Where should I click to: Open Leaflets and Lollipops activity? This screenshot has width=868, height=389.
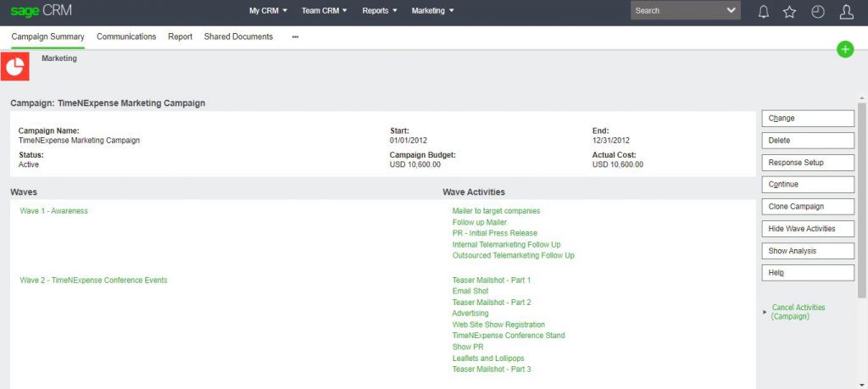[488, 358]
